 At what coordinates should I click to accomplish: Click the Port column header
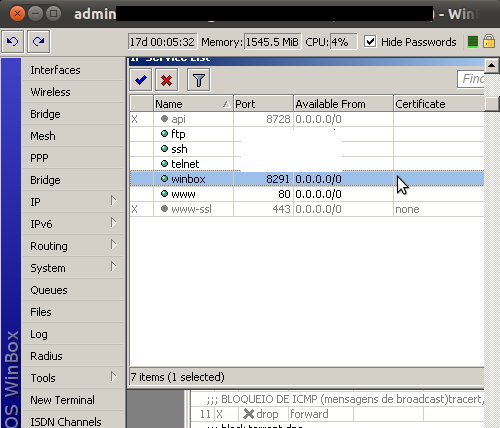click(x=263, y=104)
